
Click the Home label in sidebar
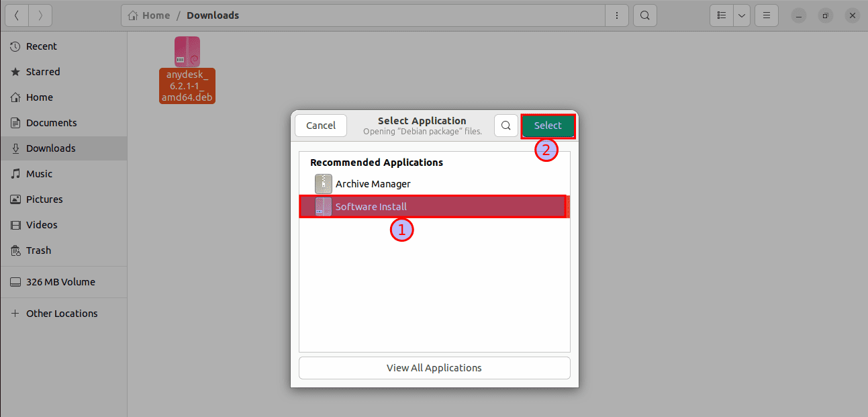click(x=40, y=97)
